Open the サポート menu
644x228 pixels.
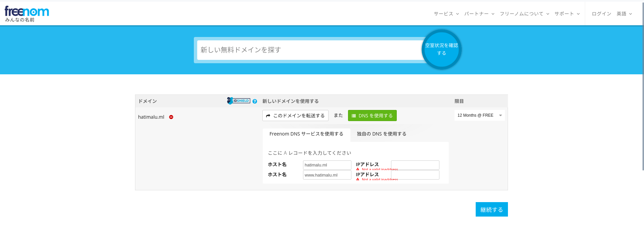tap(567, 14)
